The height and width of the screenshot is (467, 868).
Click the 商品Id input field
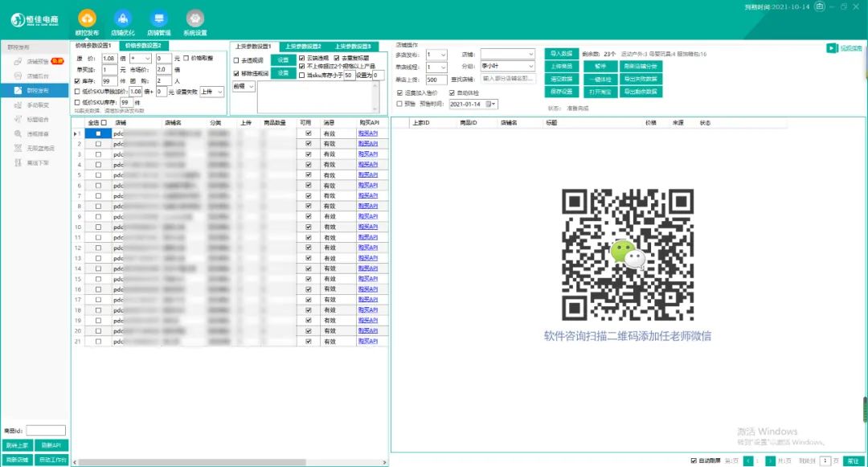[x=46, y=431]
